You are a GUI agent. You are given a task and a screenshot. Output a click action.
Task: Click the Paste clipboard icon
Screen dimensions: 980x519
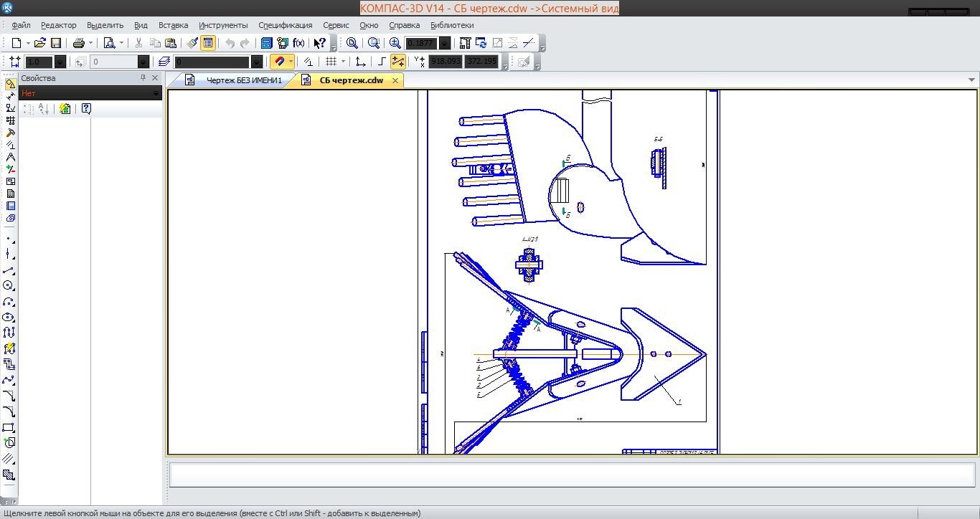[x=170, y=43]
